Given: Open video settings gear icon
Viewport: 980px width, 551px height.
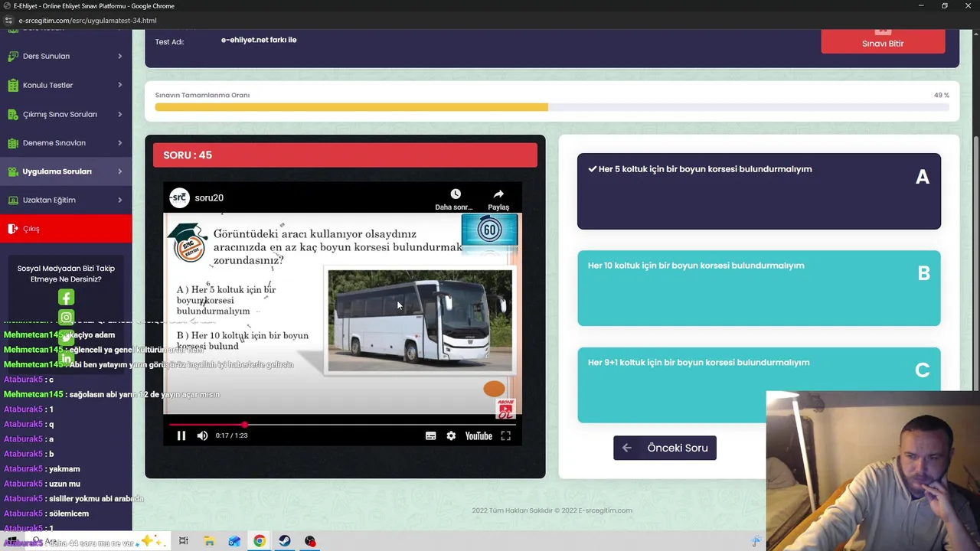Looking at the screenshot, I should click(x=451, y=435).
